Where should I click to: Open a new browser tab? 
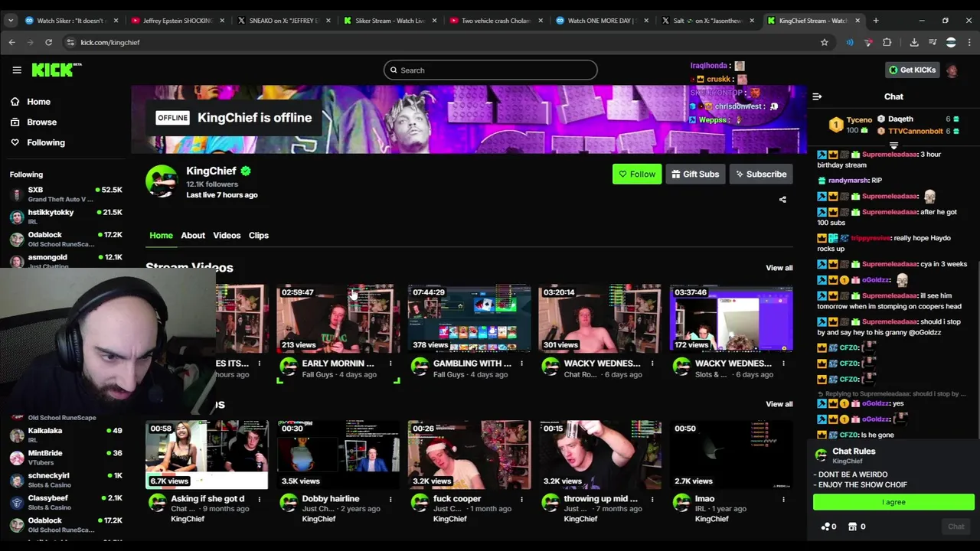point(876,21)
